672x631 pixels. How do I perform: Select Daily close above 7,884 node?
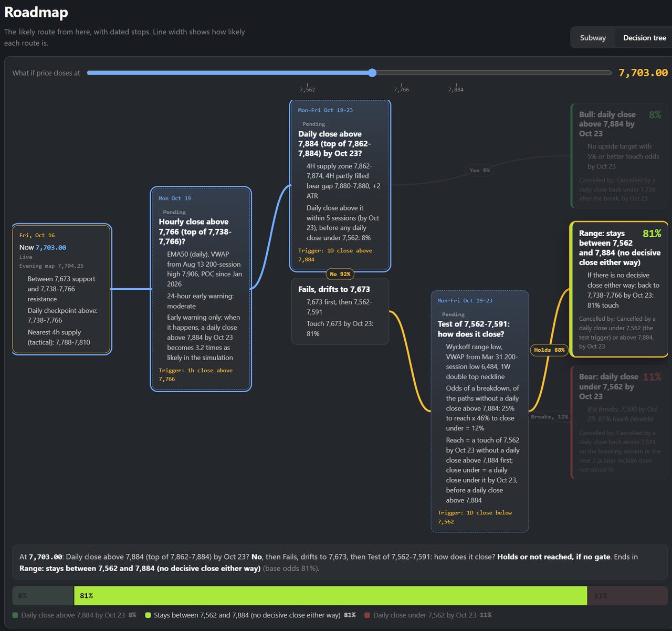tap(340, 186)
